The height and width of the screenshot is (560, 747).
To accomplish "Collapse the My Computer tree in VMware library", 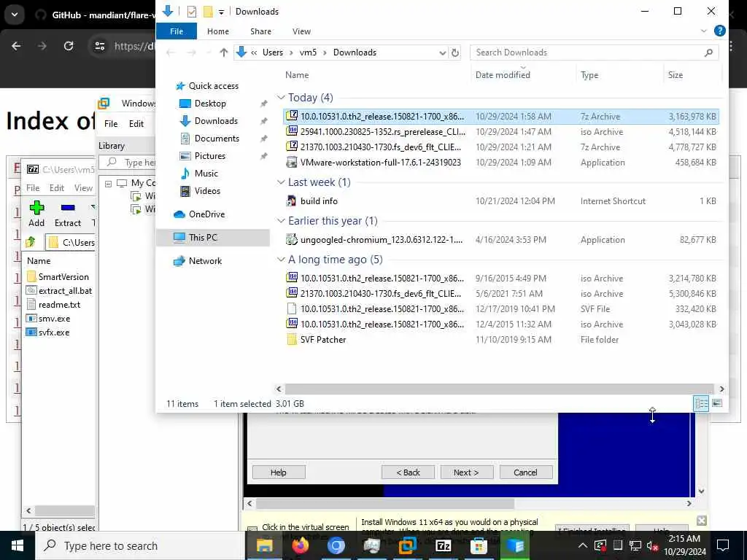I will tap(108, 183).
